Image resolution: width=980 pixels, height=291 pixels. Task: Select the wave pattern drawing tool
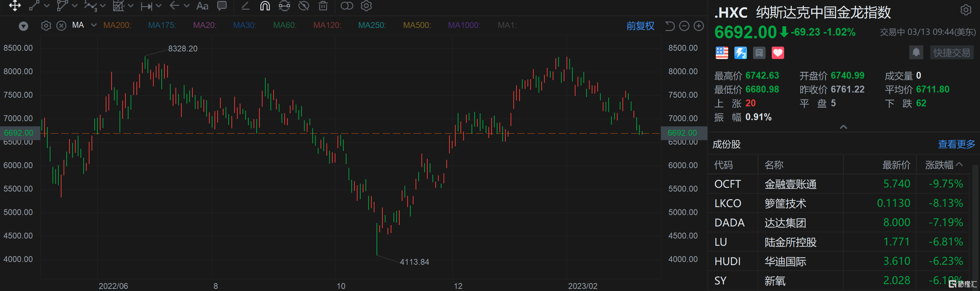[x=90, y=6]
